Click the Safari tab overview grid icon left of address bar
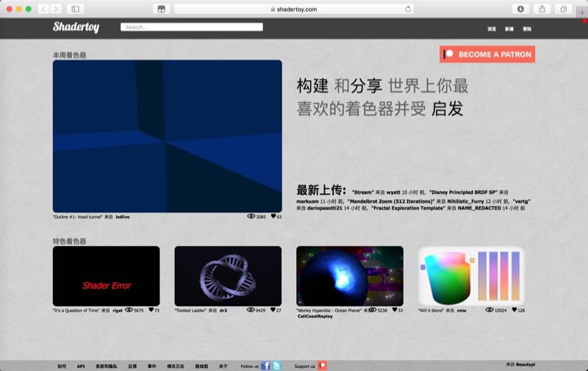 (161, 9)
